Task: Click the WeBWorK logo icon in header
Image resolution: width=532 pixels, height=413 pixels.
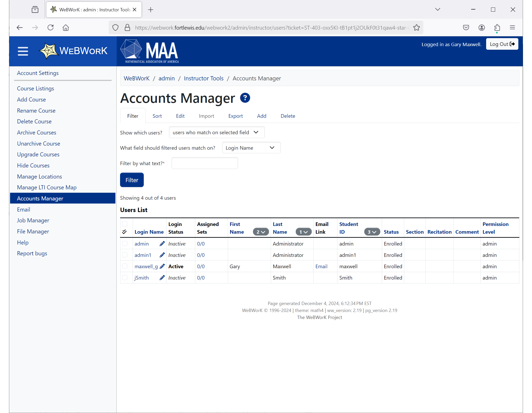Action: click(x=49, y=50)
